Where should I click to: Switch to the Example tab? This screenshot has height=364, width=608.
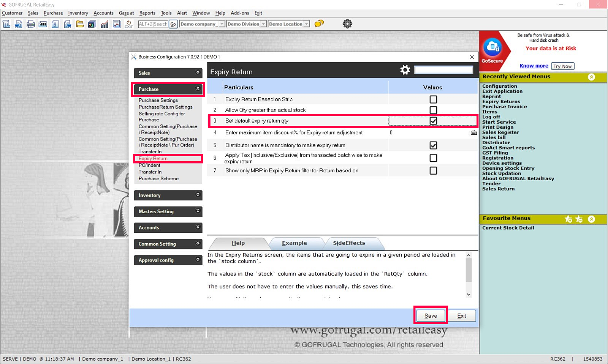click(294, 243)
